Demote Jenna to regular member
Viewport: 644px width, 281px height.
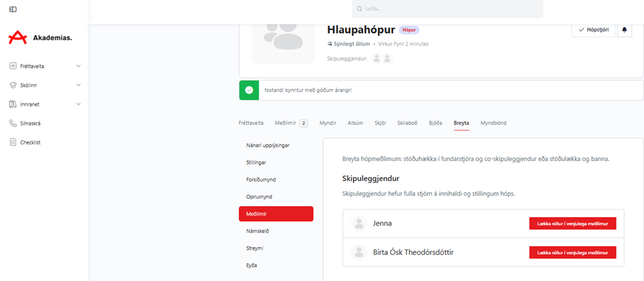pos(572,224)
